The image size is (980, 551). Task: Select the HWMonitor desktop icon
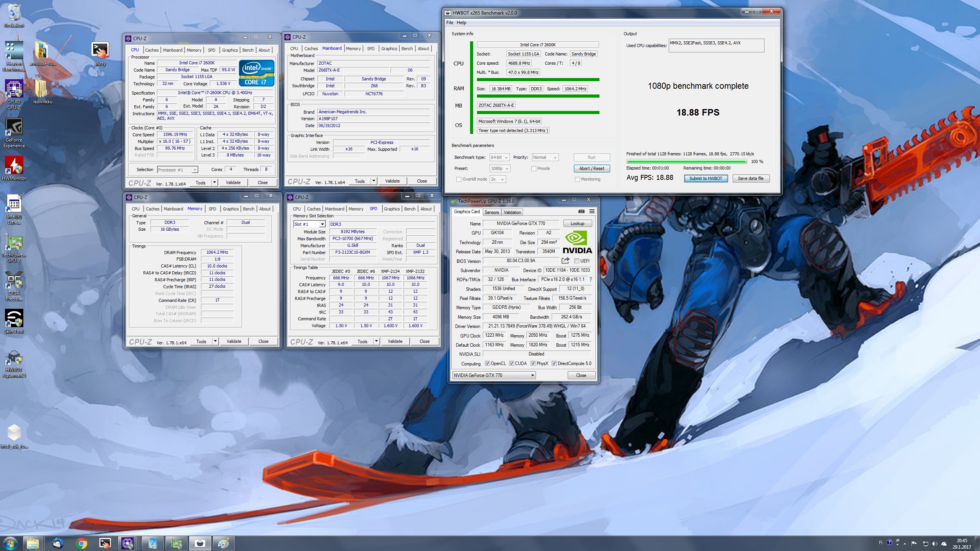click(14, 168)
